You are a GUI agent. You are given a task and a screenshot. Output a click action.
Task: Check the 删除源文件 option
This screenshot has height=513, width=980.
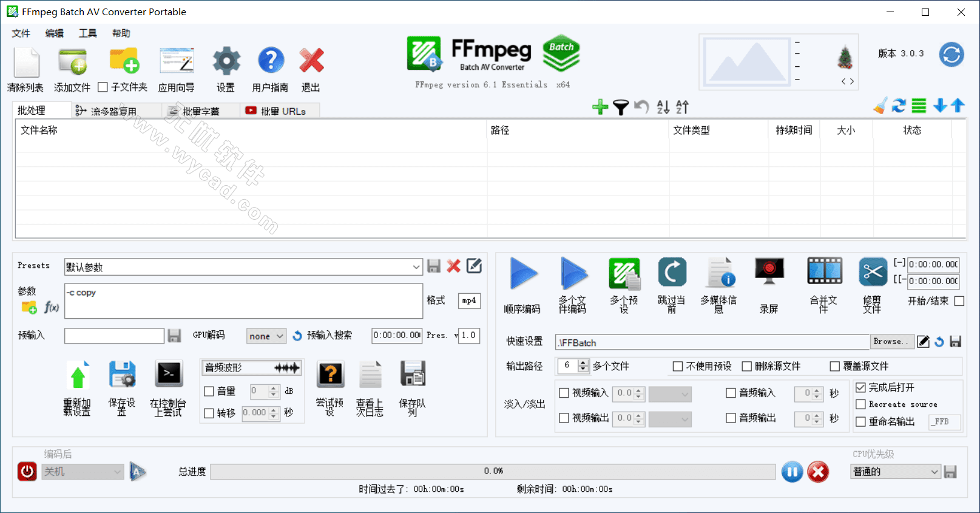click(747, 366)
